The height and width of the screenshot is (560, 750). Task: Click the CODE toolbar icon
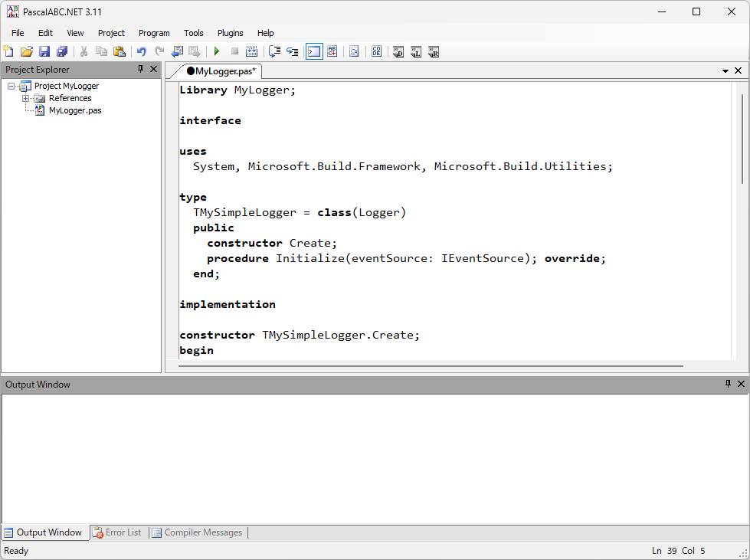point(376,51)
